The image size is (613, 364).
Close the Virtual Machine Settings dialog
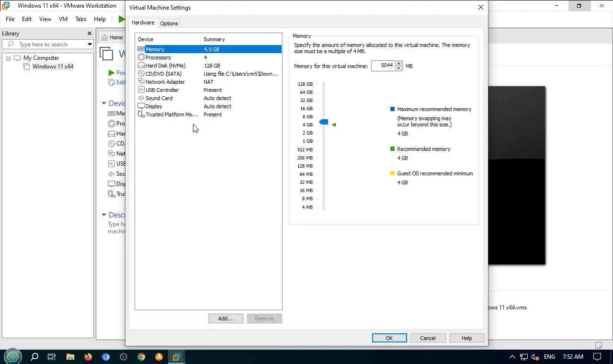(x=481, y=7)
